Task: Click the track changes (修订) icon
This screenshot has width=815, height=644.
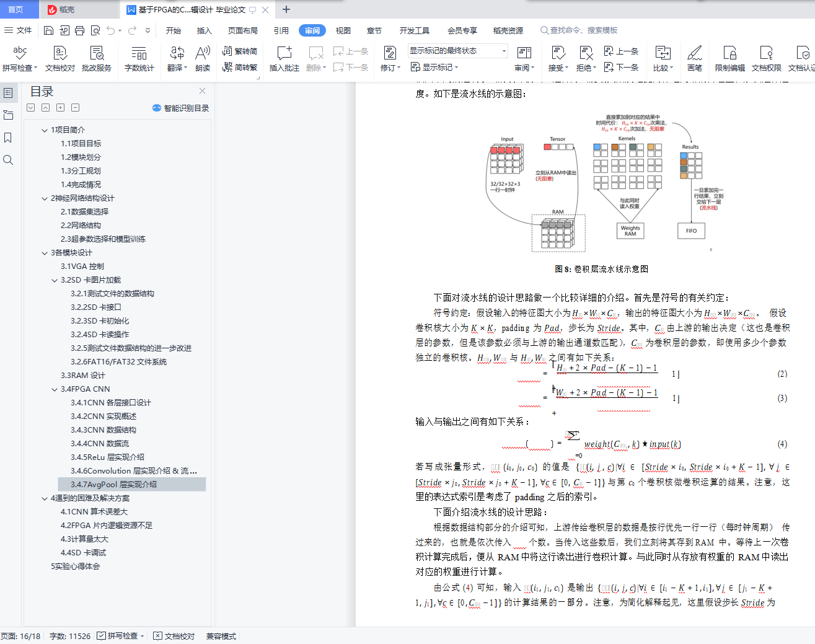Action: 390,53
